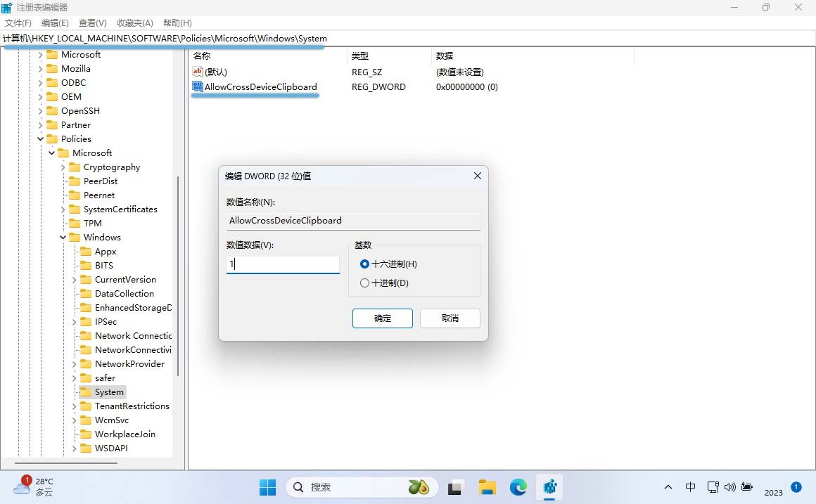Expand the TenantRestrictions node
This screenshot has height=504, width=816.
tap(74, 406)
